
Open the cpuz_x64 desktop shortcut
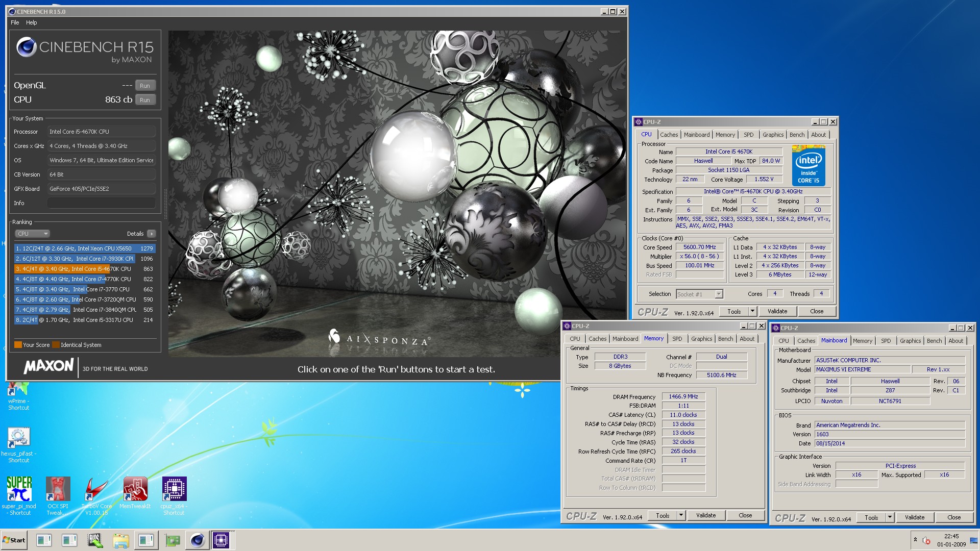pos(174,495)
